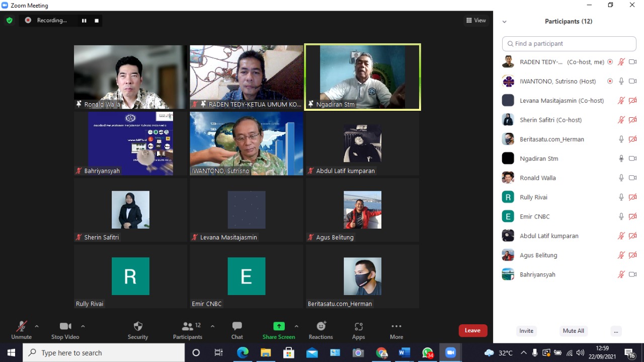Click the green Share Screen icon

tap(279, 326)
